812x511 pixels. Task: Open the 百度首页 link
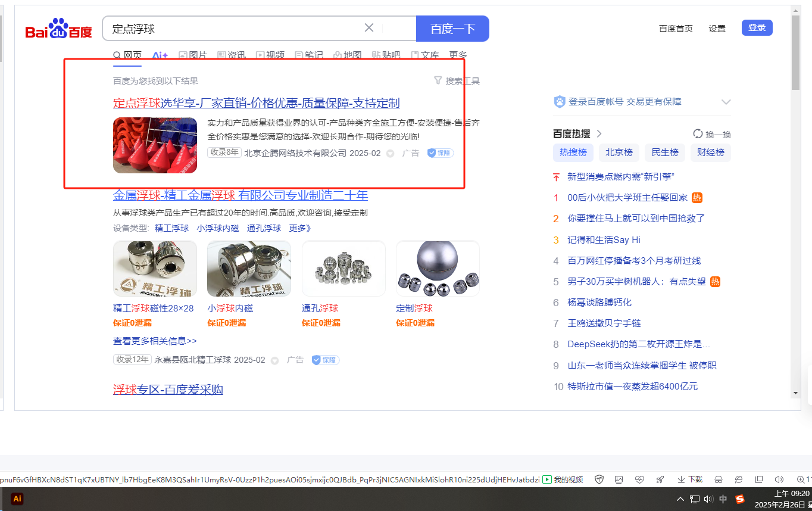[676, 29]
